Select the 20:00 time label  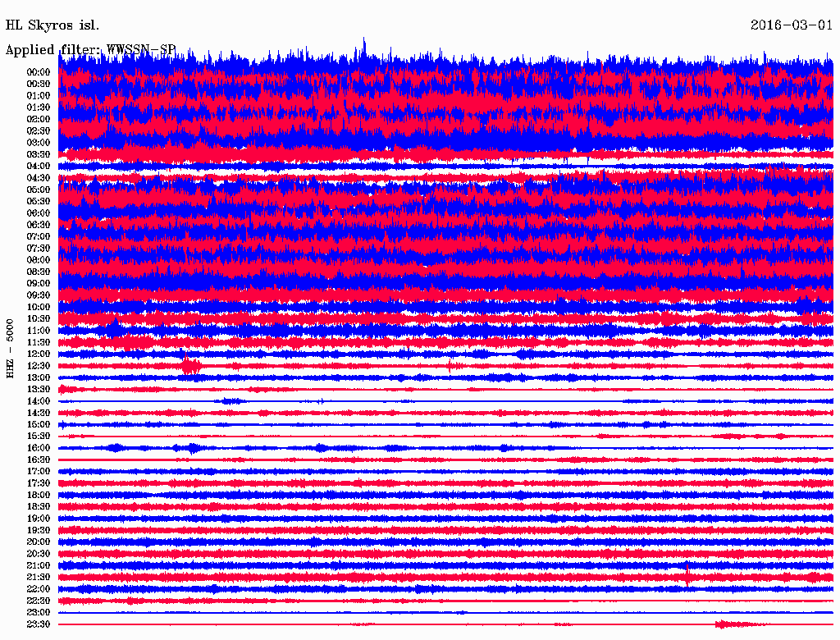[39, 542]
